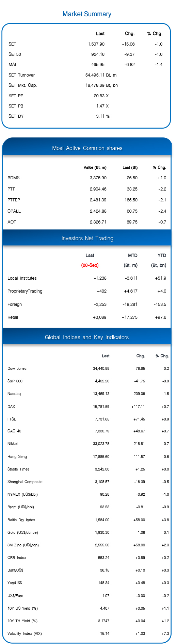Select the Baltic Dry Index row
The image size is (177, 644).
pos(88,520)
